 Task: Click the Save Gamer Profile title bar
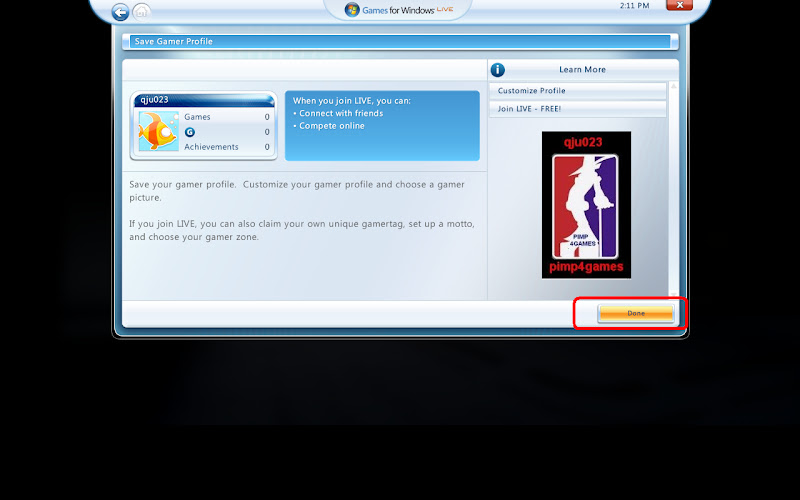coord(401,41)
